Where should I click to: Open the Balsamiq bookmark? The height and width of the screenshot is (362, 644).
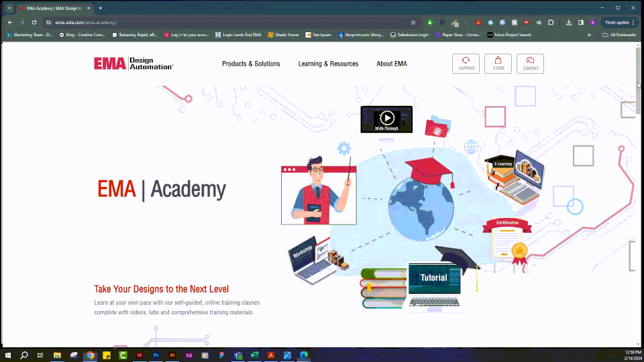[135, 35]
